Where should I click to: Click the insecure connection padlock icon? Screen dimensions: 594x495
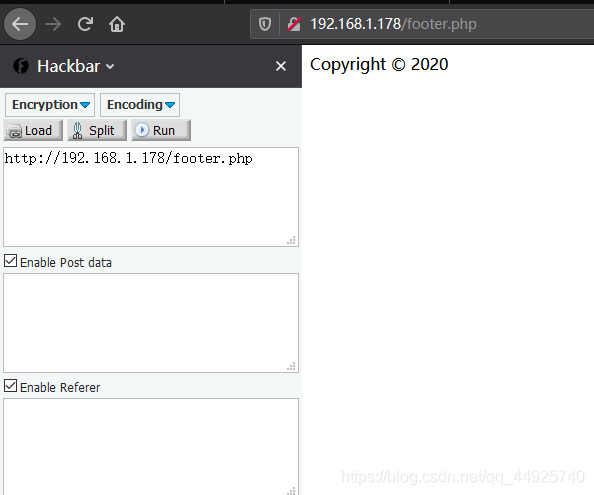pos(294,25)
